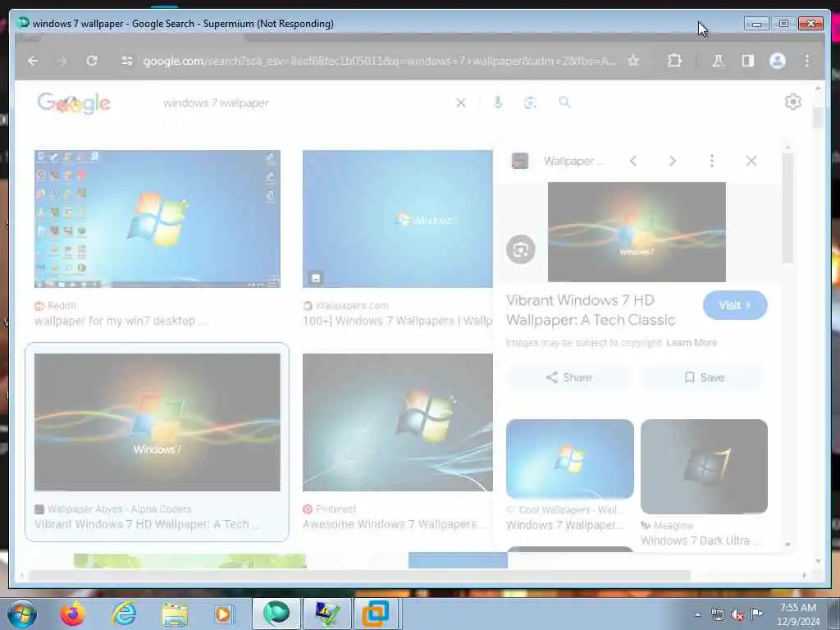The height and width of the screenshot is (630, 840).
Task: Open Vibrant Windows 7 HD Wallpaper thumbnail
Action: 157,422
